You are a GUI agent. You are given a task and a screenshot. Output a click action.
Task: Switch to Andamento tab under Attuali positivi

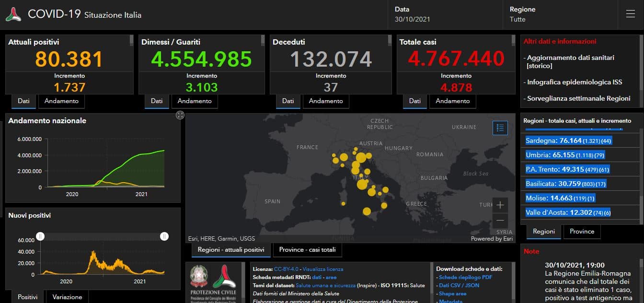[61, 101]
